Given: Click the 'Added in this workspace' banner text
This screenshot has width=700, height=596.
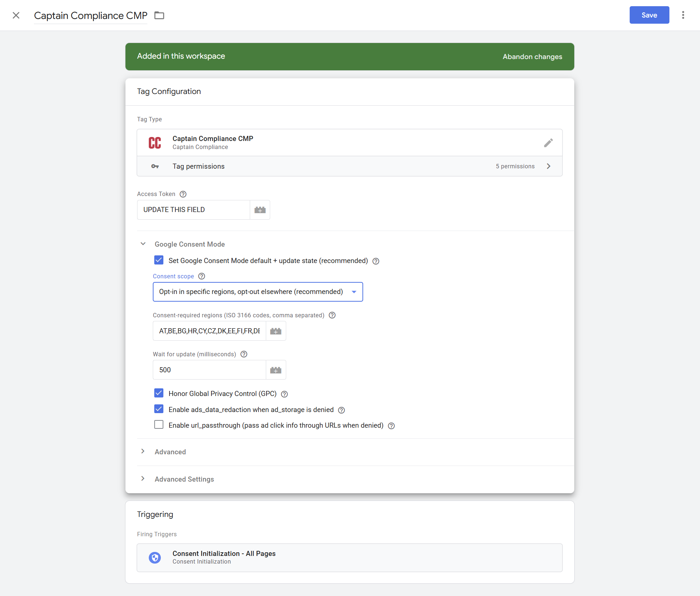Looking at the screenshot, I should click(181, 56).
